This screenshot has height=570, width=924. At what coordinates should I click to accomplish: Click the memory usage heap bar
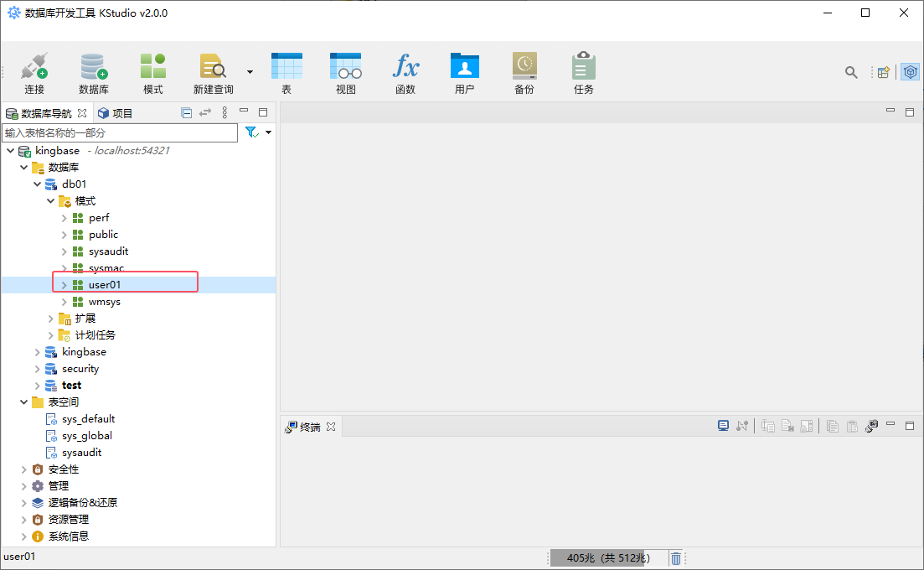coord(608,558)
